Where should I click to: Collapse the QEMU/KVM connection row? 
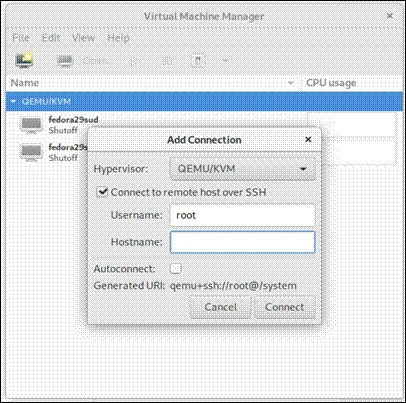pos(13,101)
